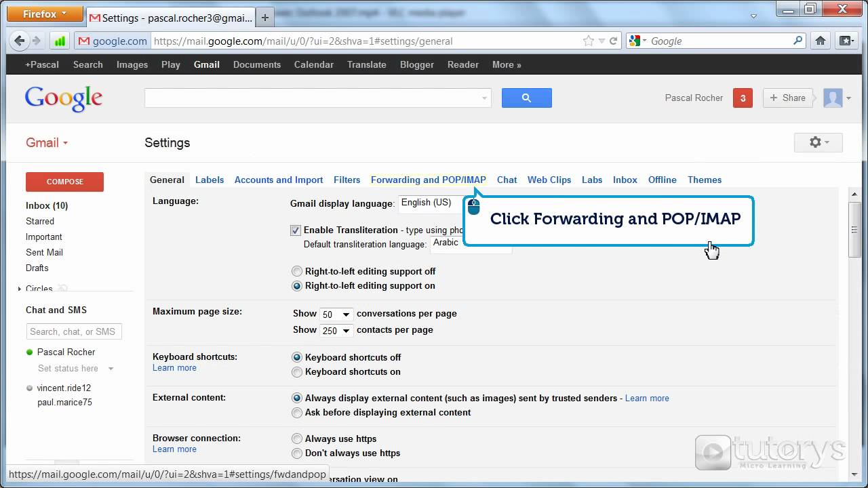868x488 pixels.
Task: Switch to the Labels settings tab
Action: click(210, 180)
